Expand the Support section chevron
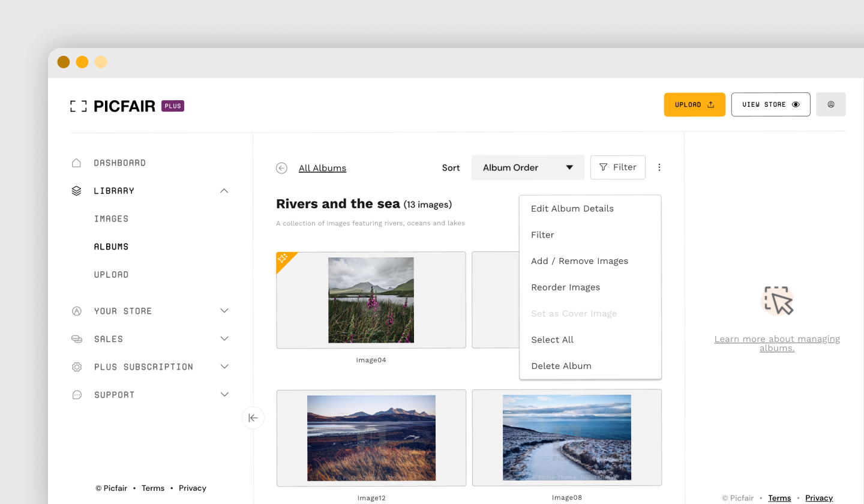 click(224, 395)
